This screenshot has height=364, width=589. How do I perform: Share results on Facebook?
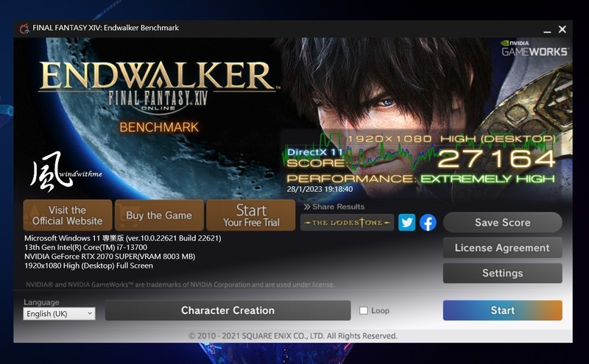(428, 223)
